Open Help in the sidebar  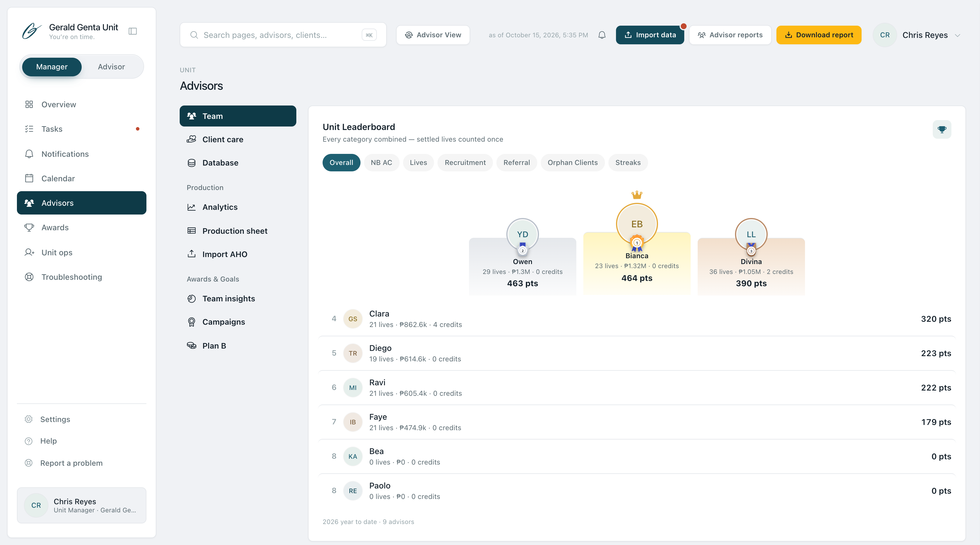coord(81,441)
